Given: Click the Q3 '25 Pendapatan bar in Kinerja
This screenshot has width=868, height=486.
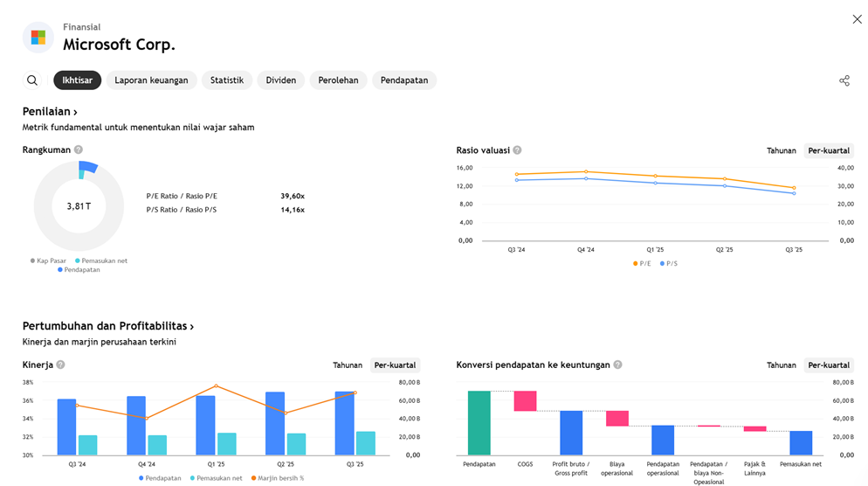Looking at the screenshot, I should point(344,423).
